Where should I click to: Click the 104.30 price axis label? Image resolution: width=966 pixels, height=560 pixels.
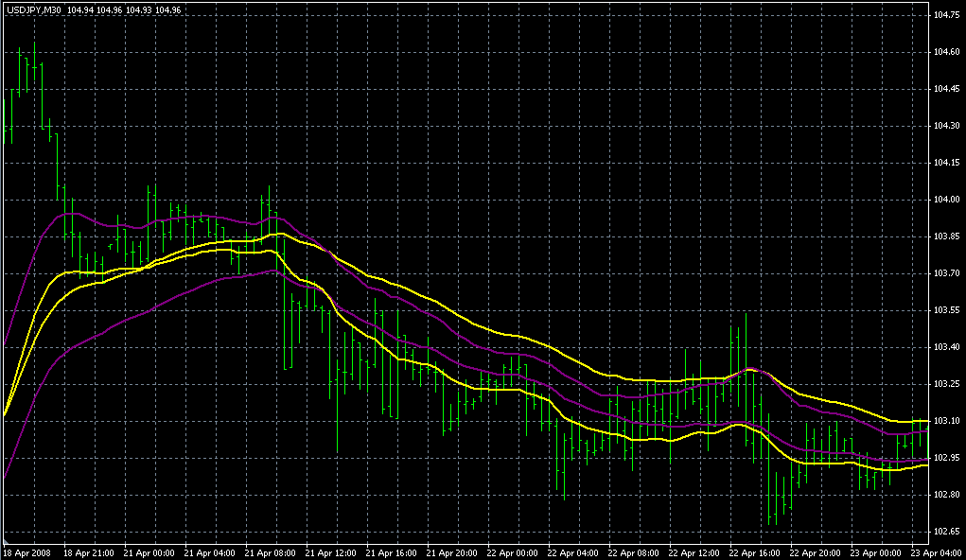[946, 126]
